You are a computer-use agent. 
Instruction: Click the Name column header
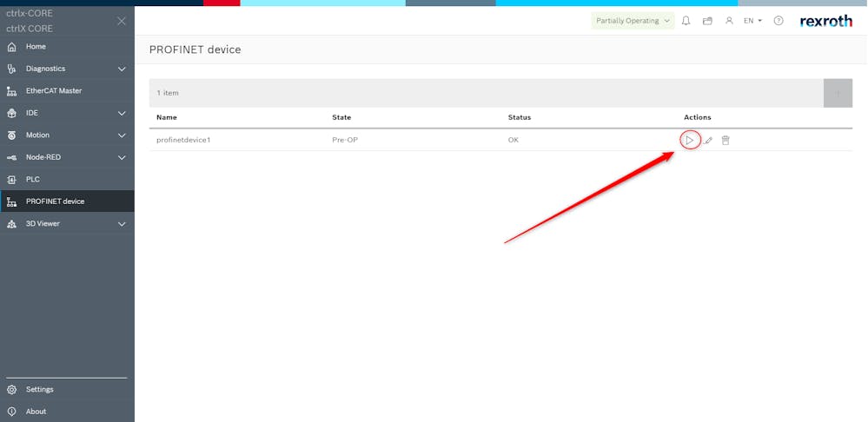click(167, 117)
